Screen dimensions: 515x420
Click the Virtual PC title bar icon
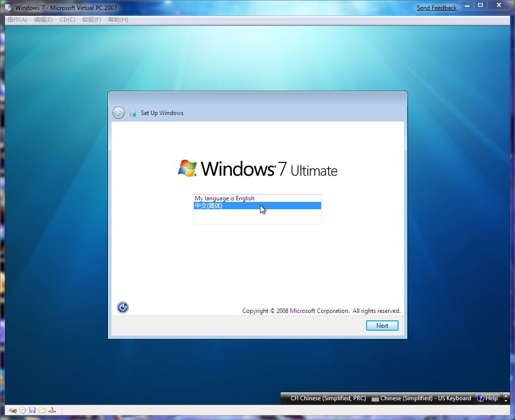(x=8, y=7)
